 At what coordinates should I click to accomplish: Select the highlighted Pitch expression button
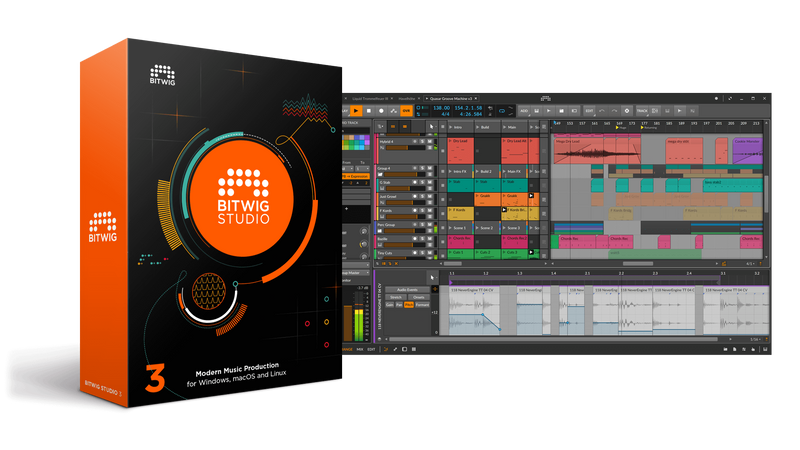pyautogui.click(x=409, y=305)
